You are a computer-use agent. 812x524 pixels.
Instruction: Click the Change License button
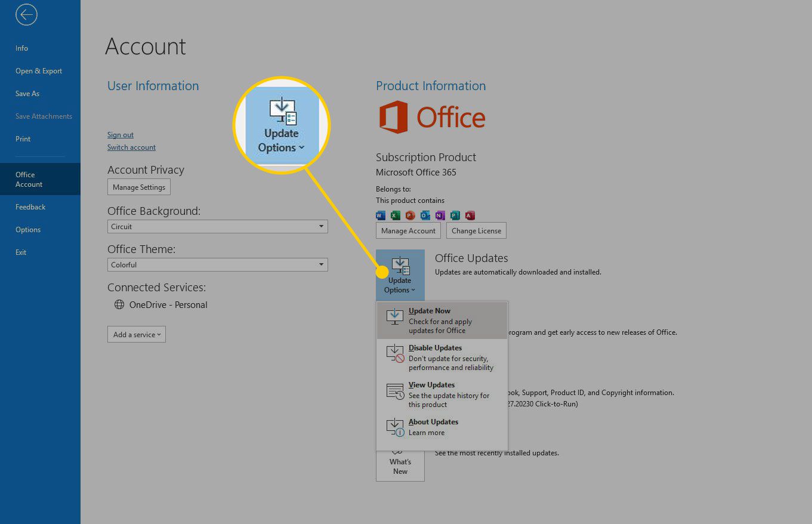477,231
